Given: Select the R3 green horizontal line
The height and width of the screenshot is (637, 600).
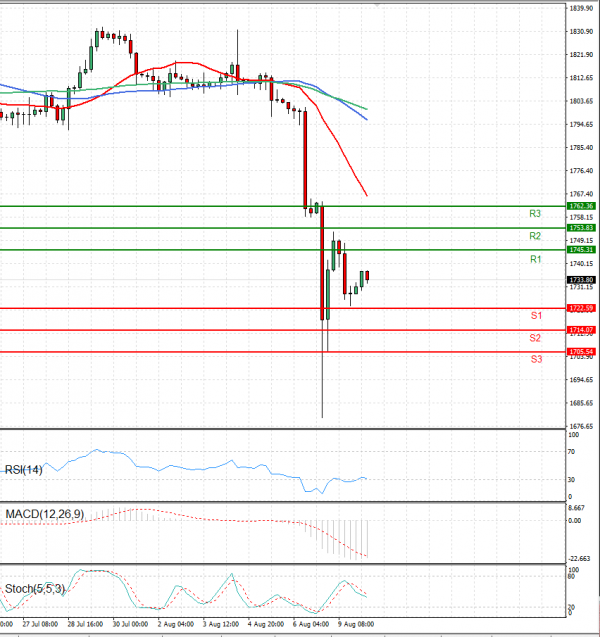Looking at the screenshot, I should 283,206.
